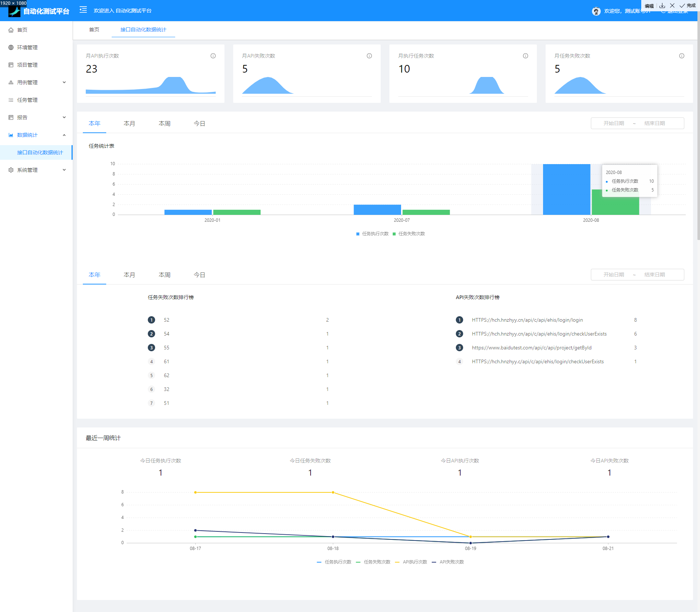Screen dimensions: 700x612
Task: Click task ranking row 61
Action: (239, 361)
